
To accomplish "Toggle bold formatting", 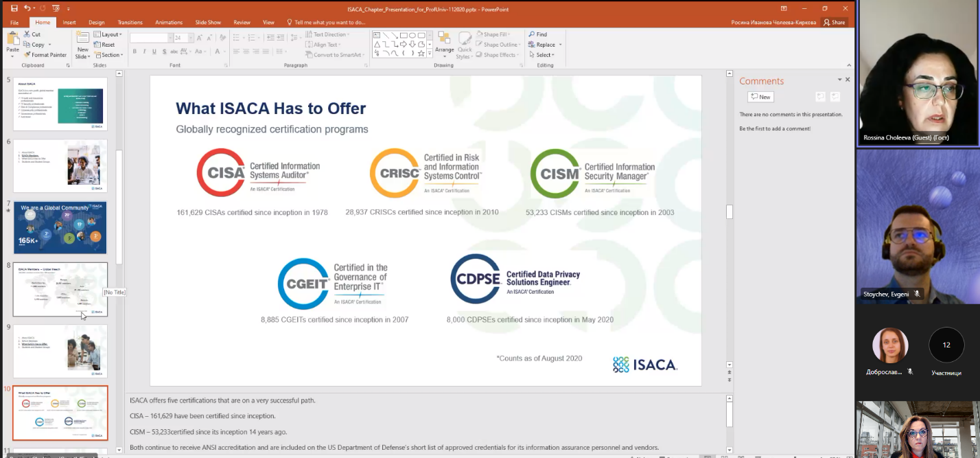I will pyautogui.click(x=135, y=51).
